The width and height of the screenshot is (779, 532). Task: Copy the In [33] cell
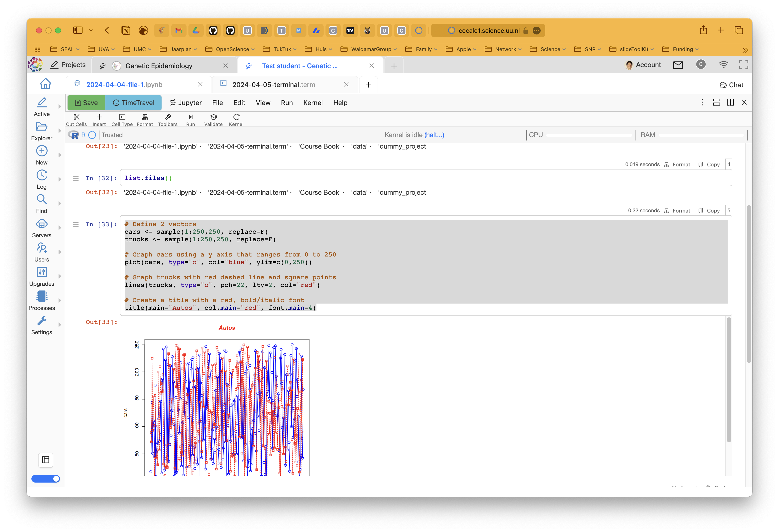point(709,211)
